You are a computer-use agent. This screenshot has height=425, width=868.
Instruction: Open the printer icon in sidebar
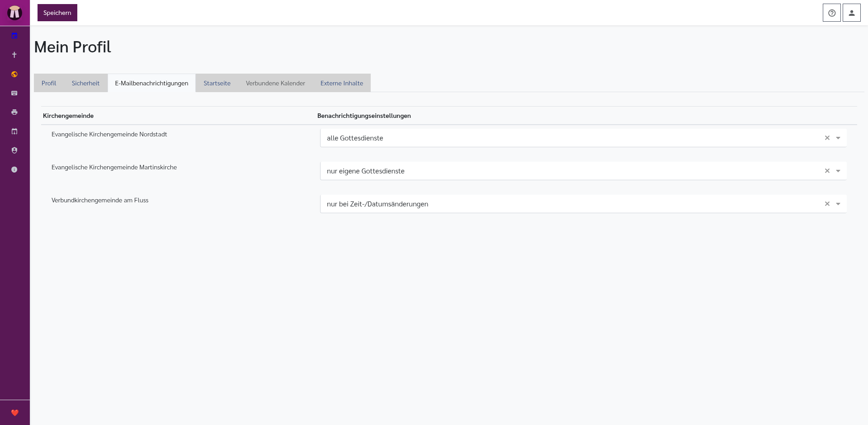[x=14, y=112]
